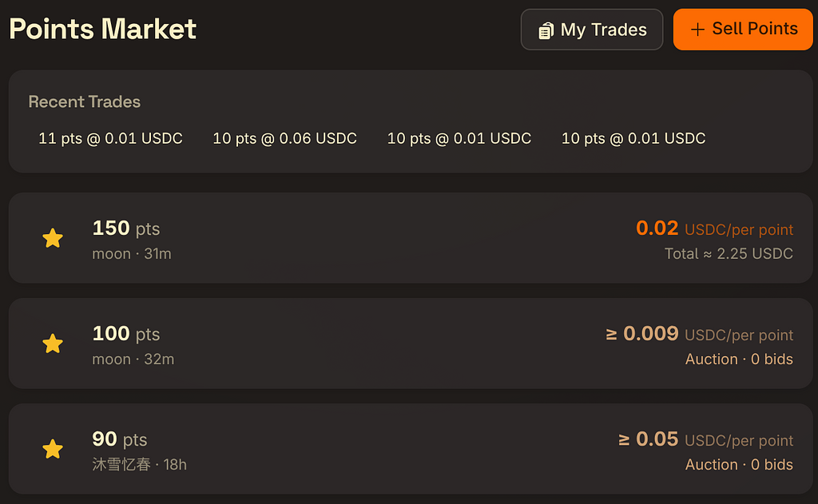Image resolution: width=818 pixels, height=504 pixels.
Task: Click Total ≈ 2.25 USDC text
Action: tap(729, 254)
